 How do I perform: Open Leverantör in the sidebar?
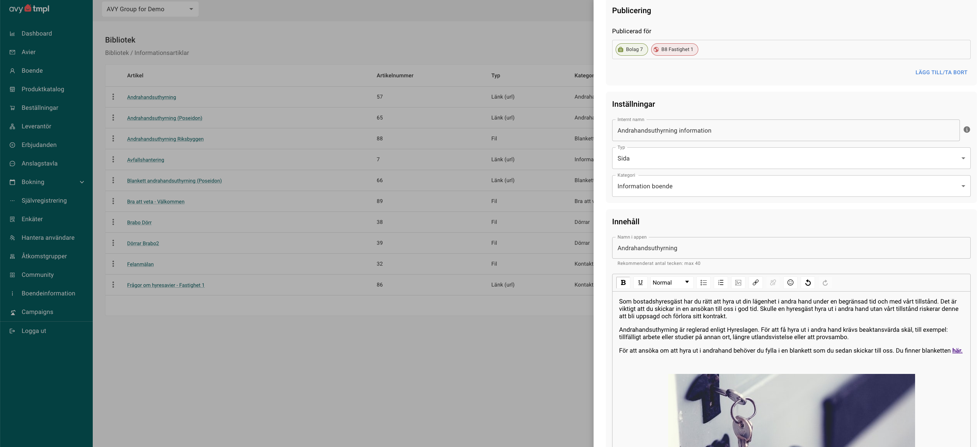click(x=46, y=126)
